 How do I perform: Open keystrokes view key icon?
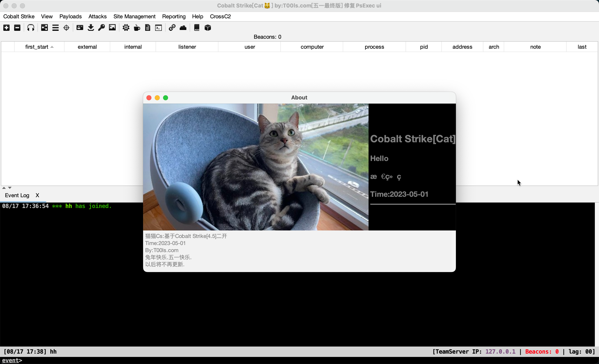click(101, 28)
